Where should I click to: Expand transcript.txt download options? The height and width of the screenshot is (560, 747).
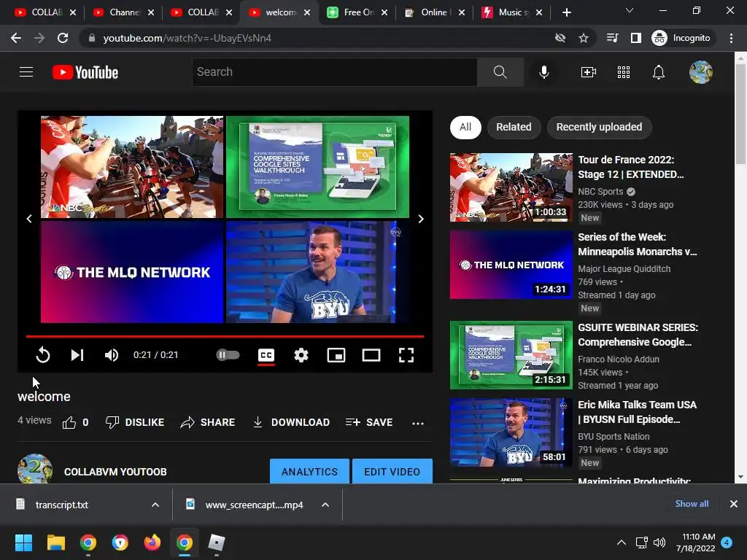155,505
